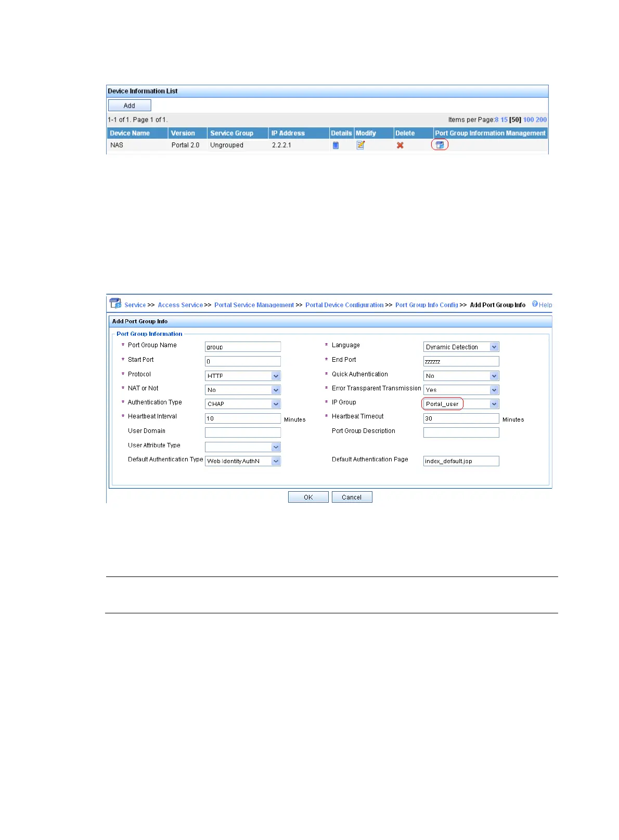Set items per page to 15

coord(504,120)
